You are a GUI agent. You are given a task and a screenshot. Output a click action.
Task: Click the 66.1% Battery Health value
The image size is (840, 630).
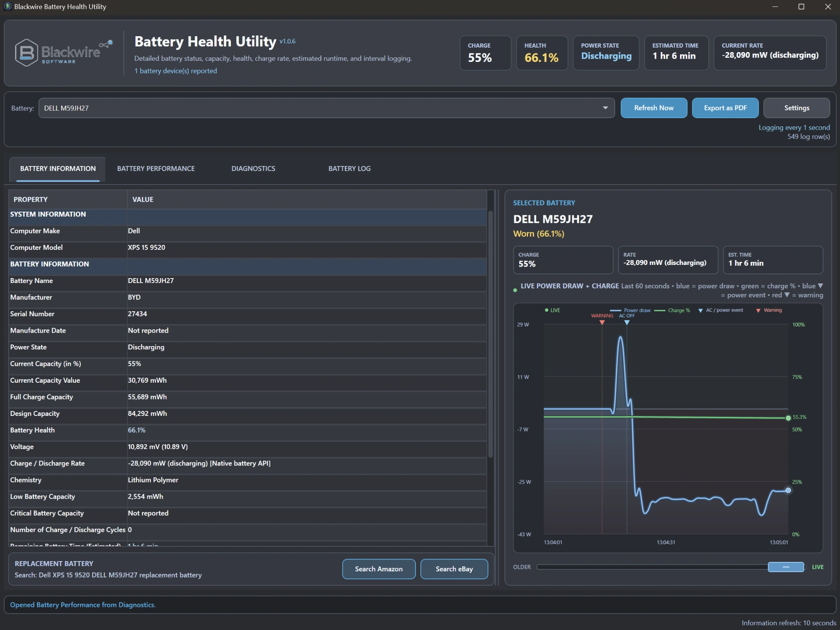137,430
